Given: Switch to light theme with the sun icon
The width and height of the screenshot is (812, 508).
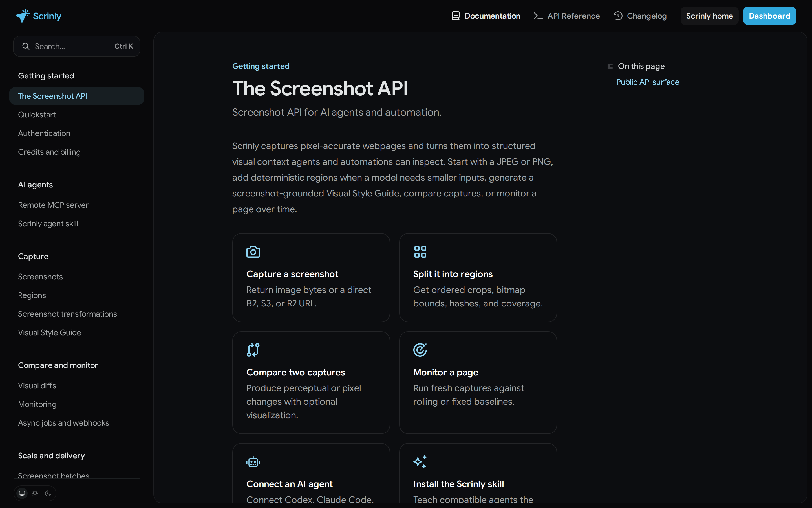Looking at the screenshot, I should [x=35, y=493].
